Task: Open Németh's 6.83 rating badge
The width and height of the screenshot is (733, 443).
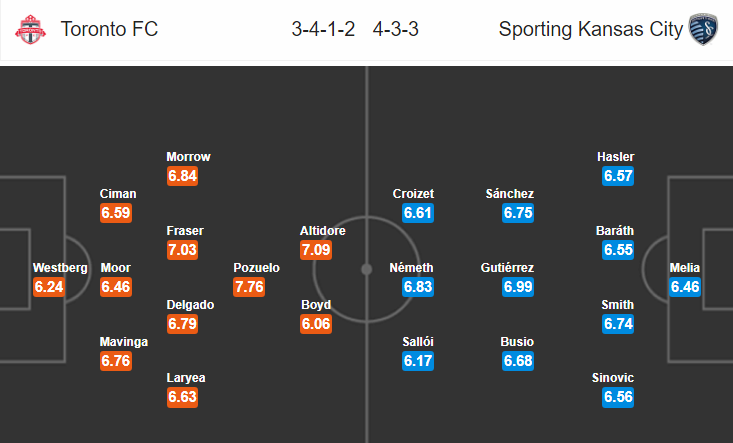Action: pos(418,286)
